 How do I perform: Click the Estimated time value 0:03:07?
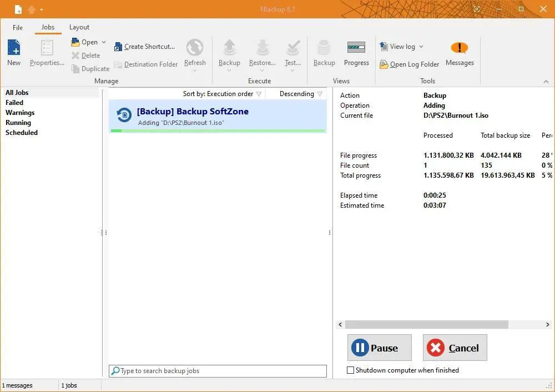pyautogui.click(x=435, y=205)
